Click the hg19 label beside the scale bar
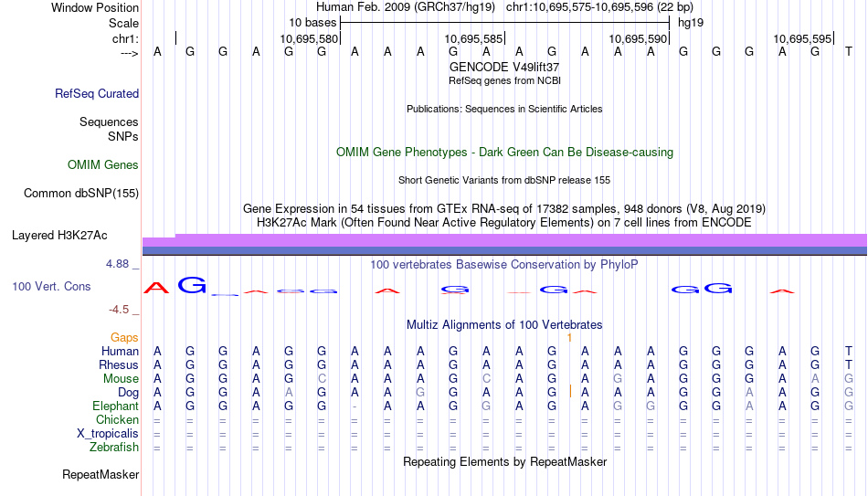Screen dimensions: 868x496 click(x=691, y=23)
